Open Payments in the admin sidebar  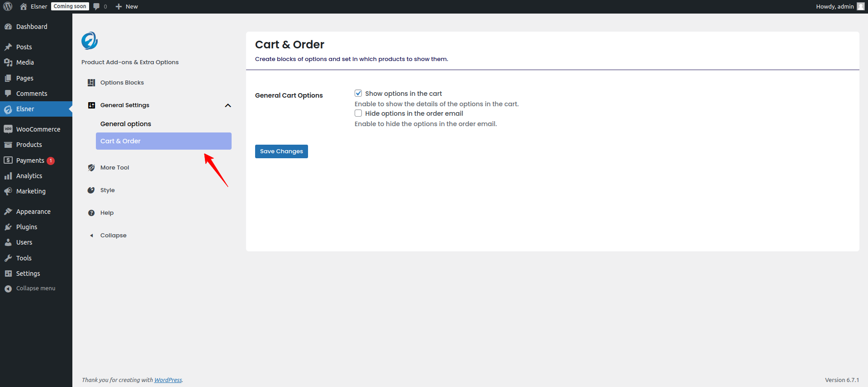coord(30,160)
